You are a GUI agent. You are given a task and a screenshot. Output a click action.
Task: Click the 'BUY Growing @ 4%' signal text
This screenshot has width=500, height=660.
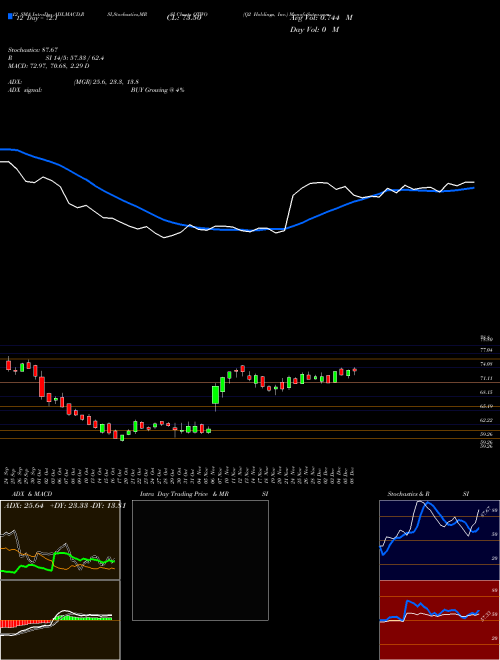(157, 90)
